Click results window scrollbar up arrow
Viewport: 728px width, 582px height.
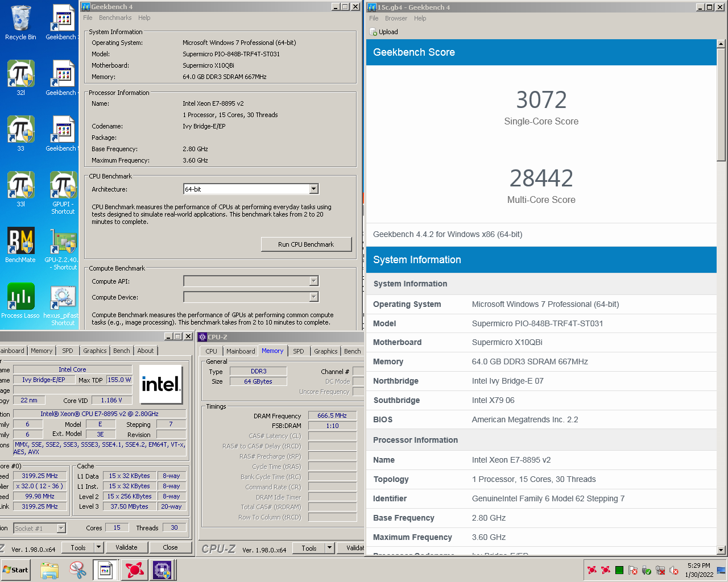(721, 44)
